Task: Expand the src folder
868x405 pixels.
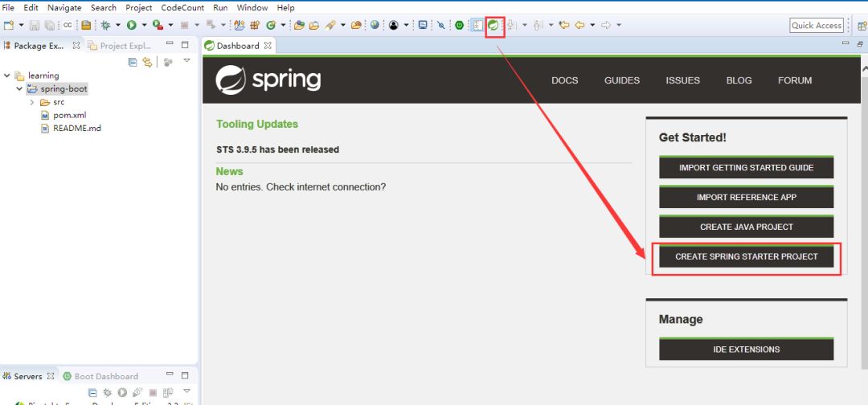Action: coord(32,102)
